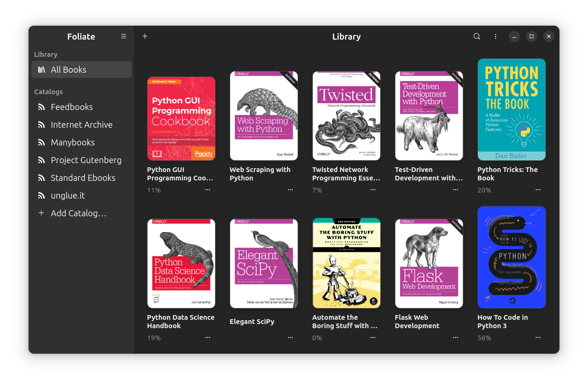The width and height of the screenshot is (588, 385).
Task: Click the Feedbooks feed icon
Action: tap(42, 107)
